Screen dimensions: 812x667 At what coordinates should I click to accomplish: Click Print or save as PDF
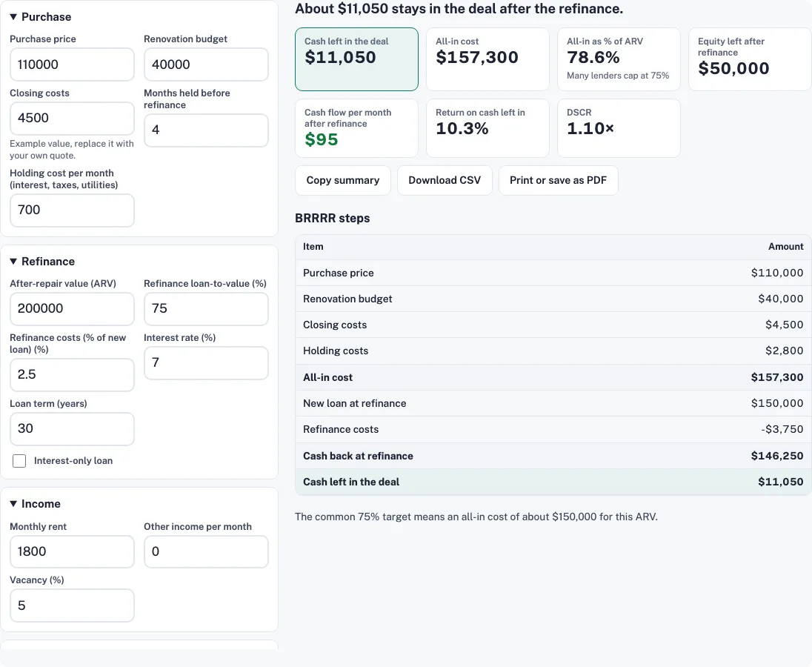559,180
